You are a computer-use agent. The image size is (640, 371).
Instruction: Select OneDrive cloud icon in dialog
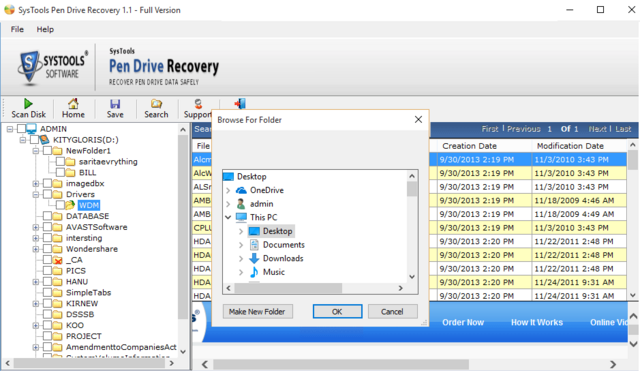(241, 190)
